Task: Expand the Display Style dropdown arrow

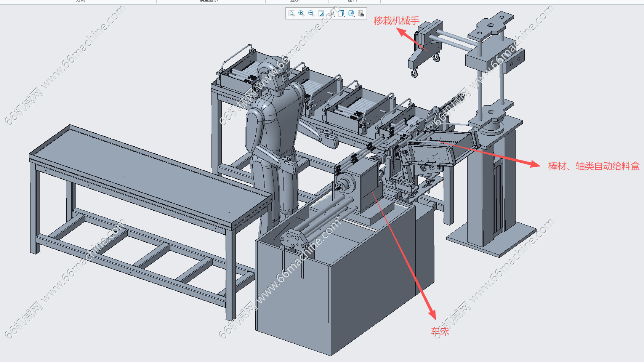Action: click(x=344, y=16)
